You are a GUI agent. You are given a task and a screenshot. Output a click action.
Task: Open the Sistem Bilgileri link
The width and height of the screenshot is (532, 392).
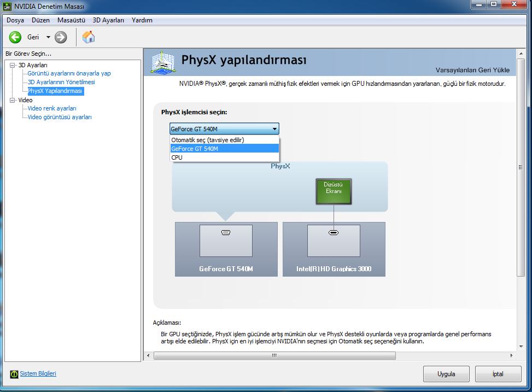38,373
